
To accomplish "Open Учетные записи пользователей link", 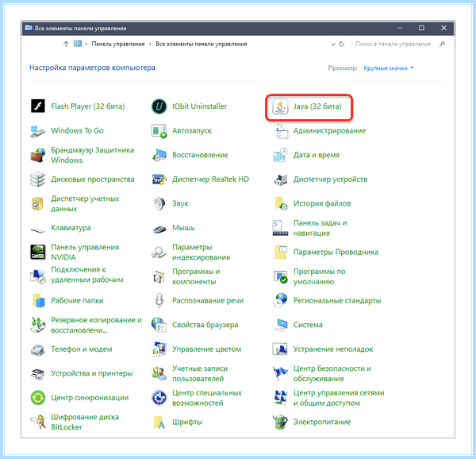I will pos(200,373).
